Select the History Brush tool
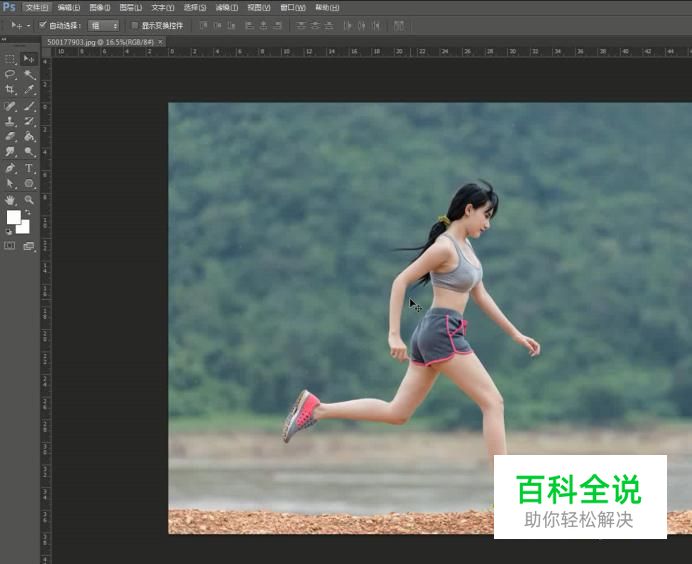692x564 pixels. coord(29,121)
